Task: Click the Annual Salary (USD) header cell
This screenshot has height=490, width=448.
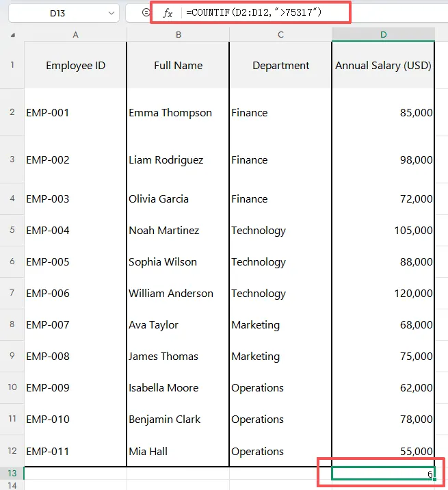Action: tap(383, 66)
